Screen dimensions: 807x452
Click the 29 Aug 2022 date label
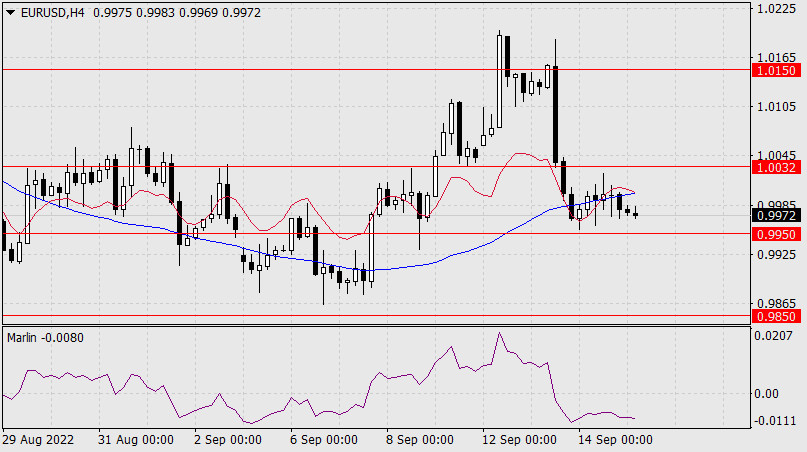click(40, 440)
